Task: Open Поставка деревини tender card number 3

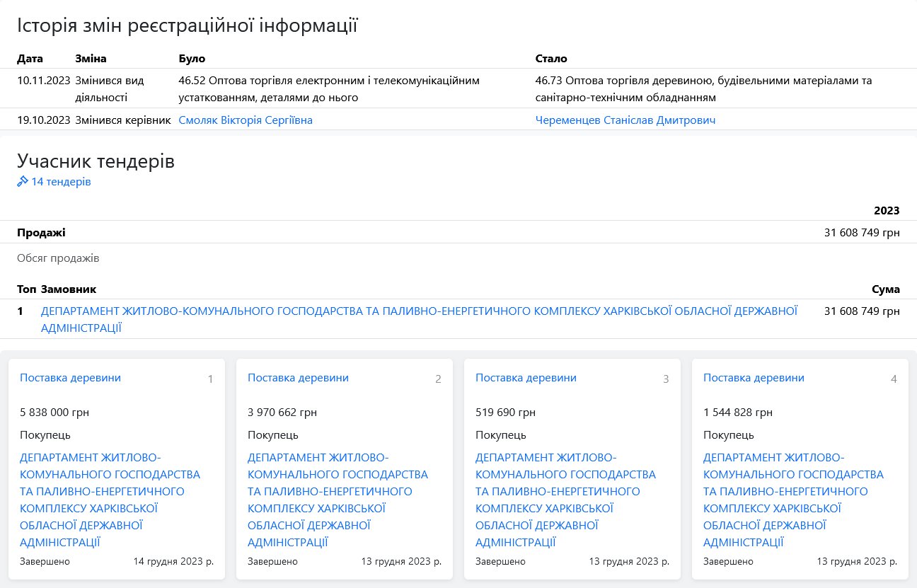Action: (526, 378)
